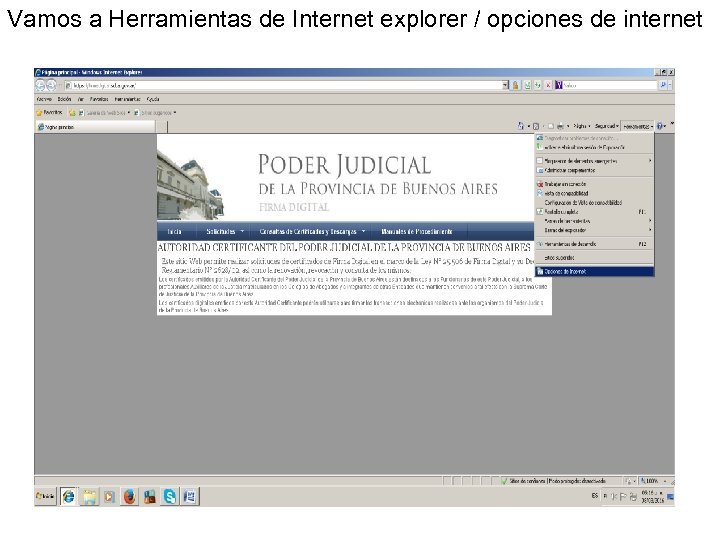Open the suggested sites dropdown
720x540 pixels.
(x=155, y=112)
